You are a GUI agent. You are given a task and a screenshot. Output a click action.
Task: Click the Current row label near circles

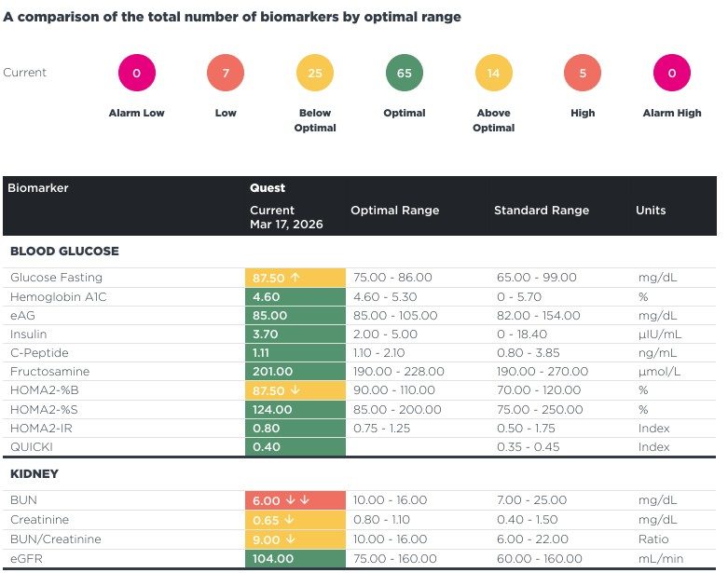coord(24,73)
